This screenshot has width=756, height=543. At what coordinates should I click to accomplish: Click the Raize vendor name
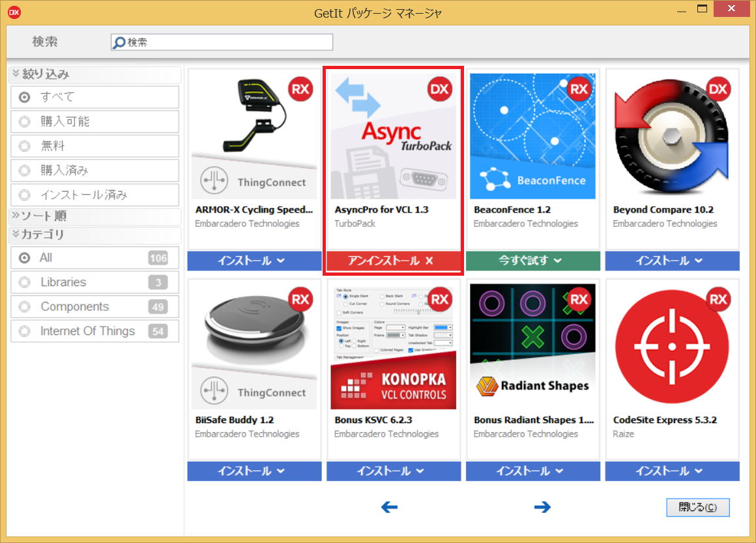624,434
